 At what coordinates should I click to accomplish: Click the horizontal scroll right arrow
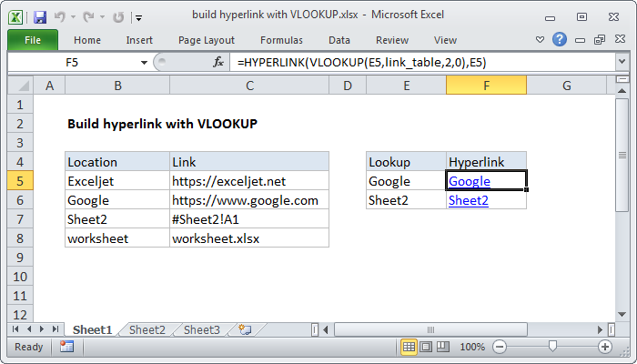(x=601, y=329)
